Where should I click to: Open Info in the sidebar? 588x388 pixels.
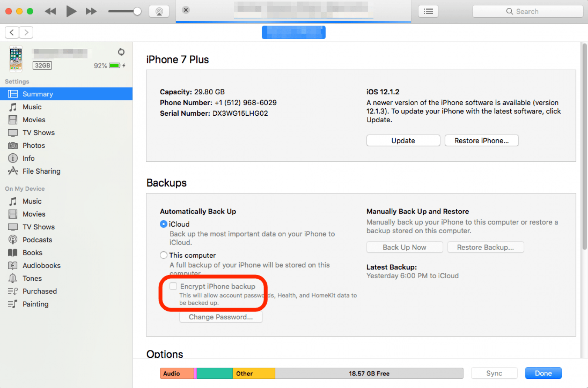pos(66,158)
